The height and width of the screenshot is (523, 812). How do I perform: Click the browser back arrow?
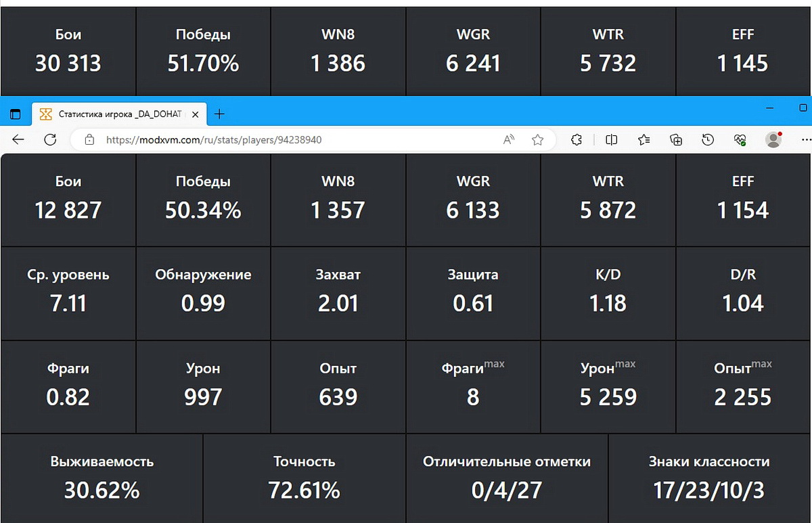tap(18, 140)
